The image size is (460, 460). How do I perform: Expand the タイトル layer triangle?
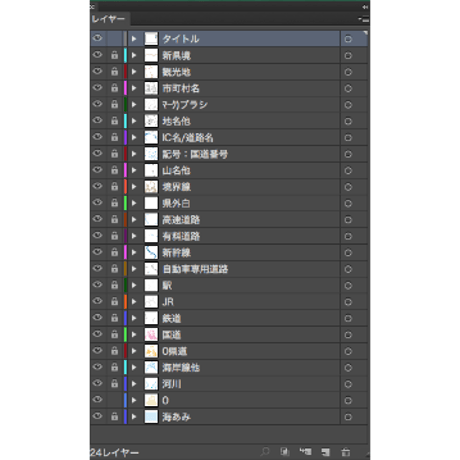point(134,39)
